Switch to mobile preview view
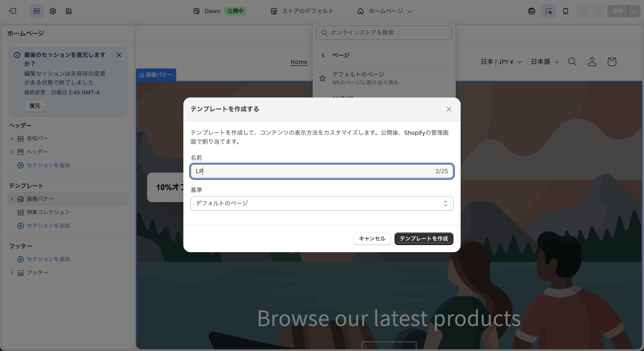Viewport: 644px width, 351px height. [x=565, y=11]
